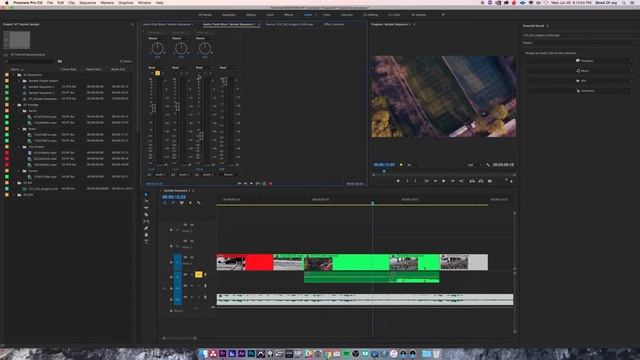The height and width of the screenshot is (360, 640).
Task: Open Program monitor button editor plus
Action: [511, 181]
